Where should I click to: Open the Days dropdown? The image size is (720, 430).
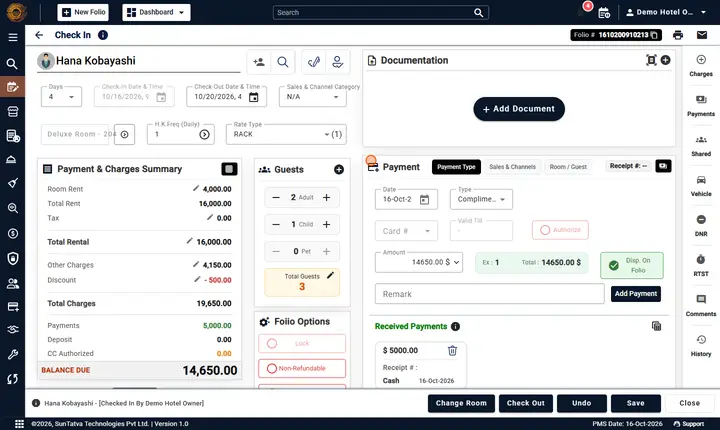coord(62,96)
